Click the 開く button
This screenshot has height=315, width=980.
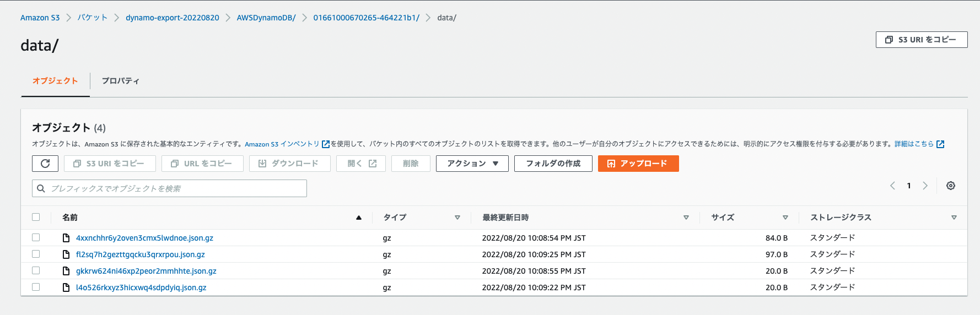point(361,164)
